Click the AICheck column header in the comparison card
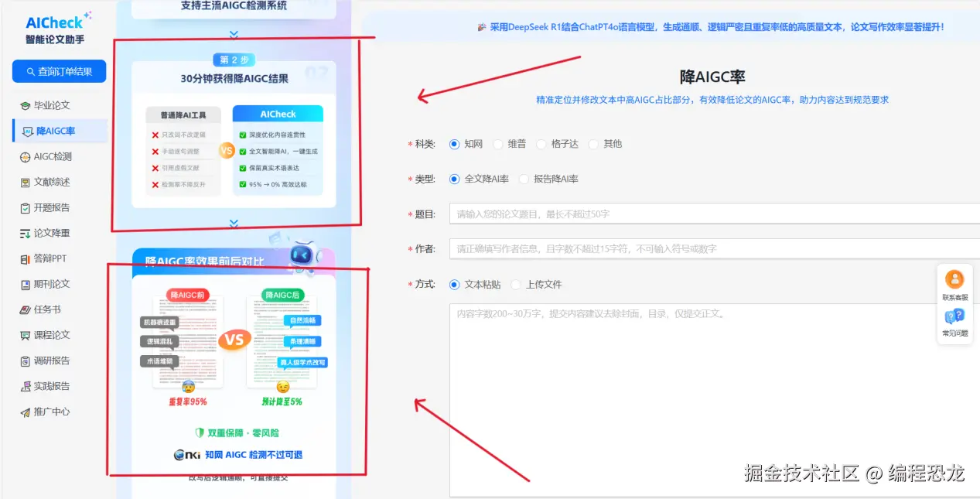 tap(278, 114)
